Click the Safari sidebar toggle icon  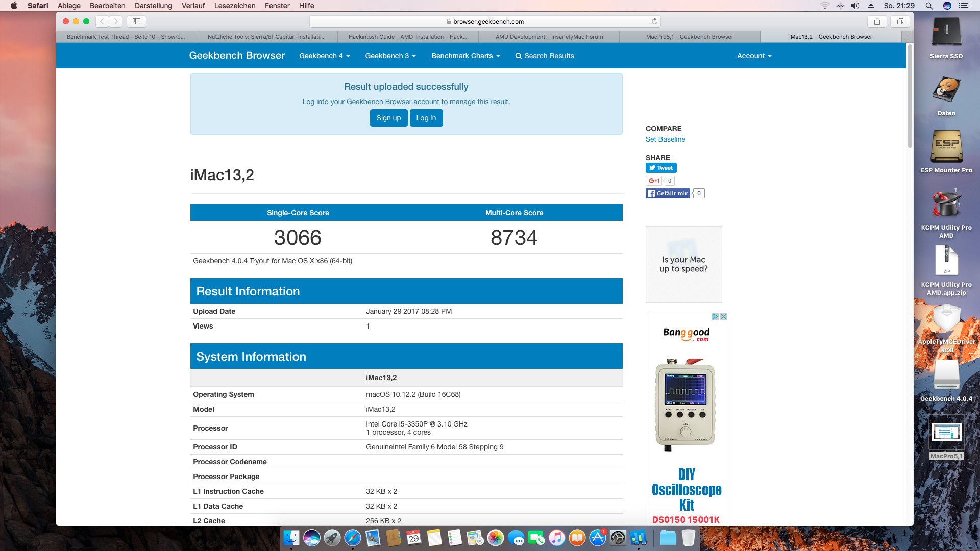[x=136, y=21]
